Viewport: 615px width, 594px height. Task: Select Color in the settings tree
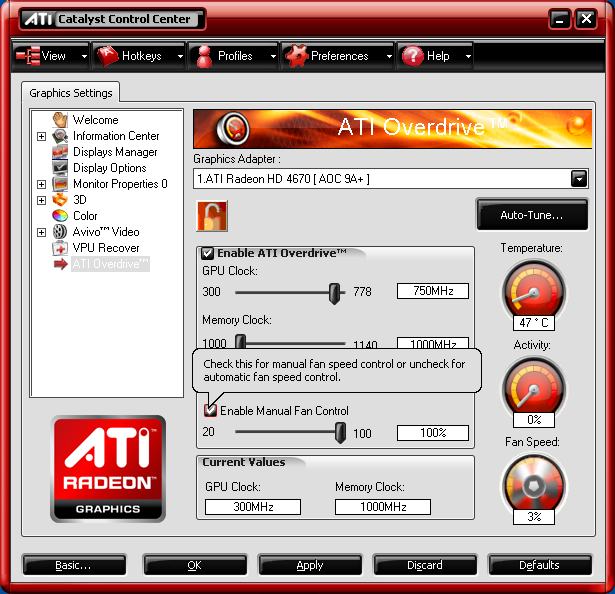(85, 216)
